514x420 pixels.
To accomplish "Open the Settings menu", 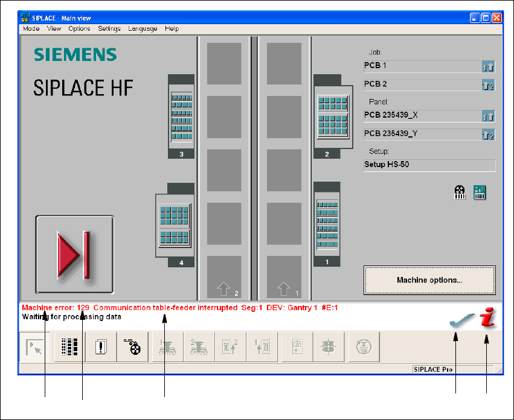I will tap(109, 28).
